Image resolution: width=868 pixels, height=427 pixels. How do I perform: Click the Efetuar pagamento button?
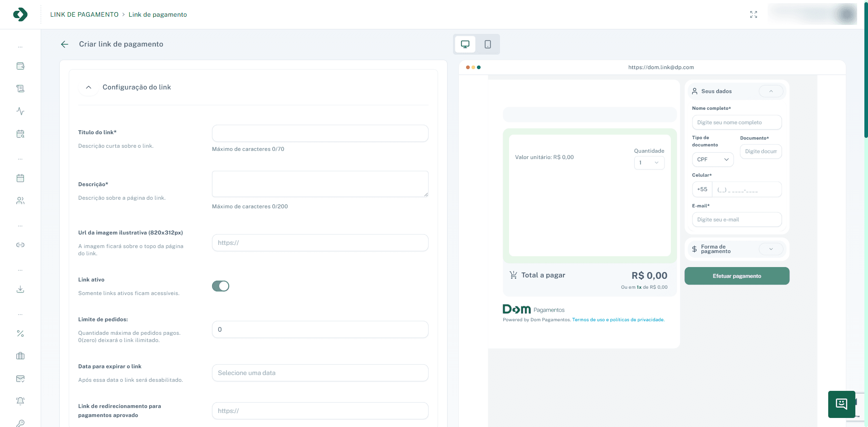737,276
